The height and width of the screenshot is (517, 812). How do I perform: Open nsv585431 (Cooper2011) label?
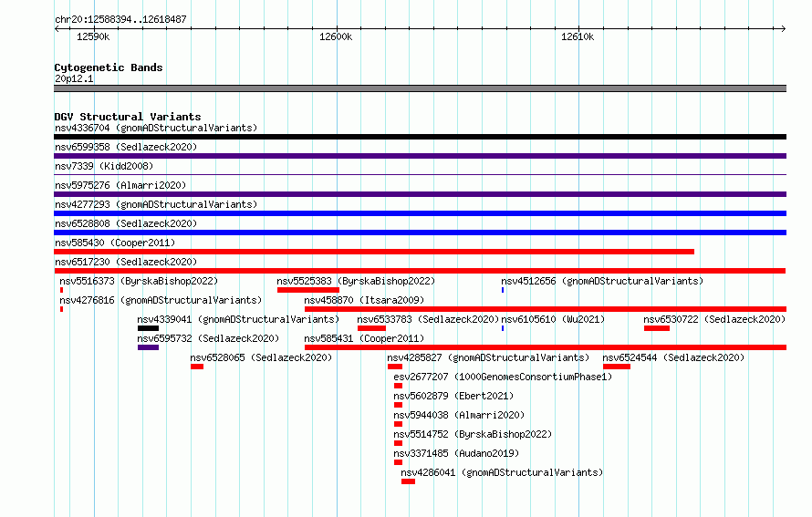click(364, 338)
